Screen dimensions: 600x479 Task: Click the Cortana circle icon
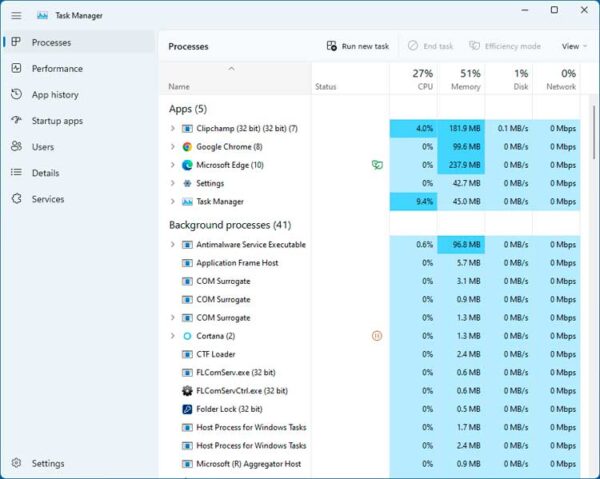187,336
